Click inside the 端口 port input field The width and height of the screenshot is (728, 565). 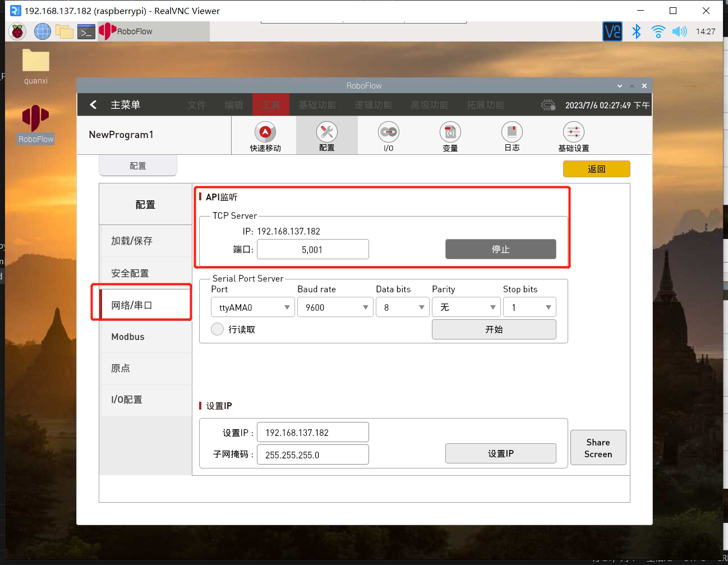312,249
